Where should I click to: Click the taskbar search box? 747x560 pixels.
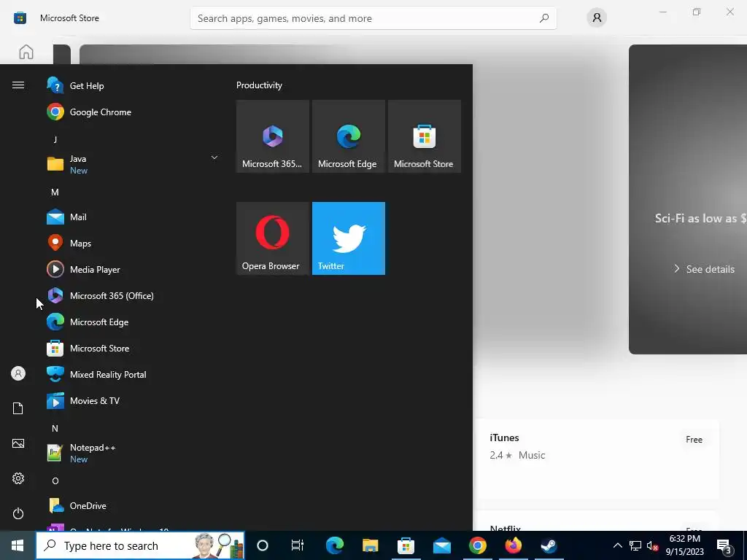point(140,545)
